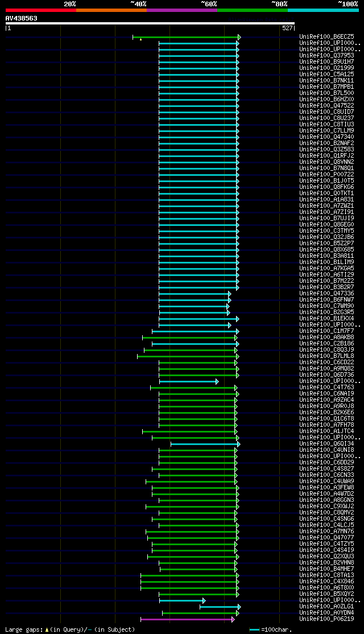Click the UniRef100_C6DD29 label
This screenshot has height=634, width=364.
[x=327, y=463]
